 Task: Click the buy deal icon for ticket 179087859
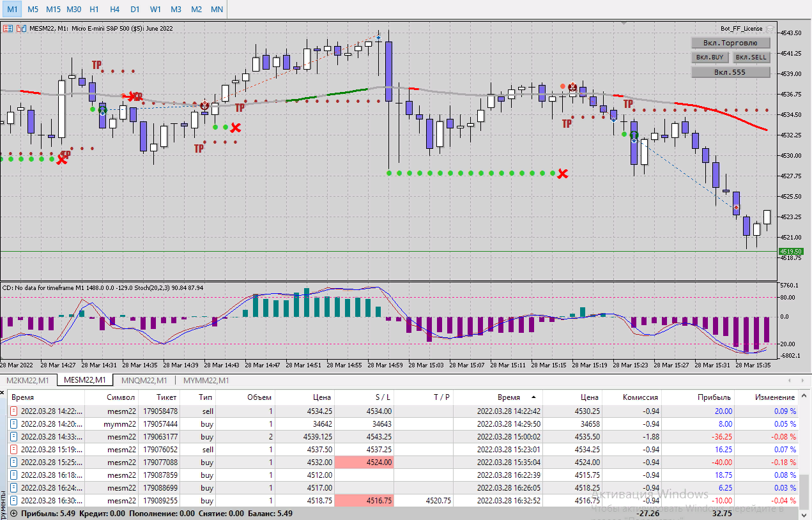[14, 475]
